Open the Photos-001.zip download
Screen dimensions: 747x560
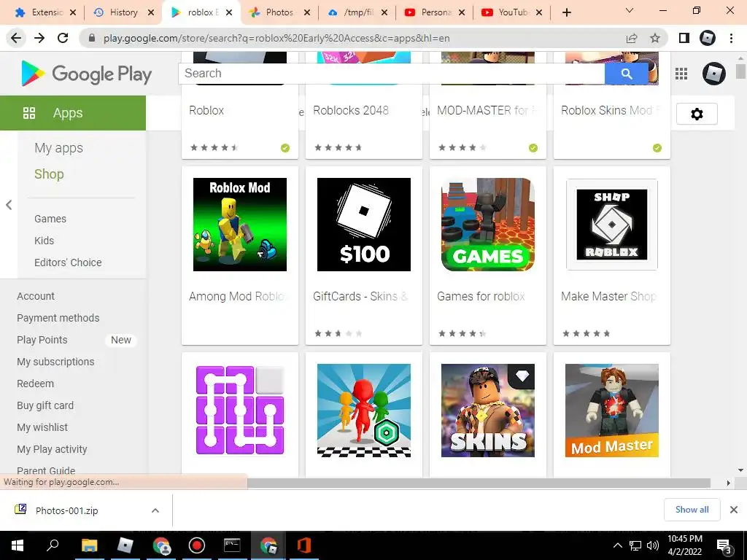pos(66,510)
